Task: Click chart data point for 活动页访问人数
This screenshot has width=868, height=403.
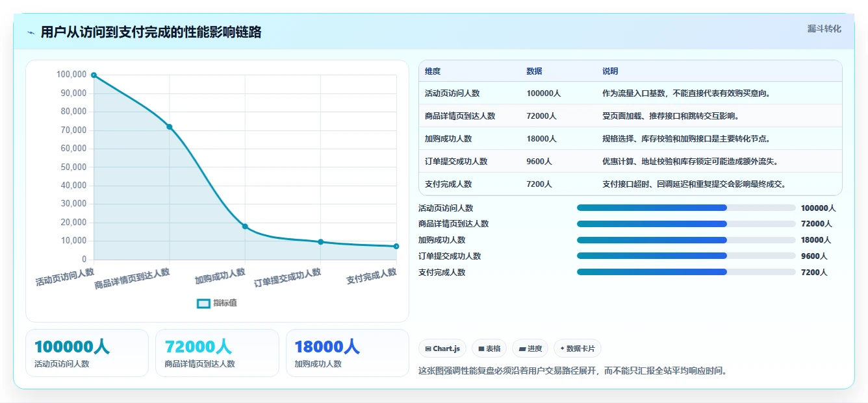Action: tap(94, 75)
